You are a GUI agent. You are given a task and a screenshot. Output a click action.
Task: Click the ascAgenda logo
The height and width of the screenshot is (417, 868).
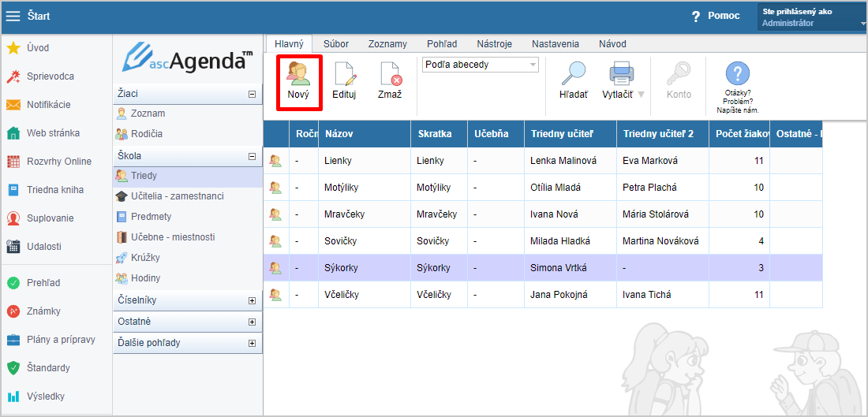point(188,59)
